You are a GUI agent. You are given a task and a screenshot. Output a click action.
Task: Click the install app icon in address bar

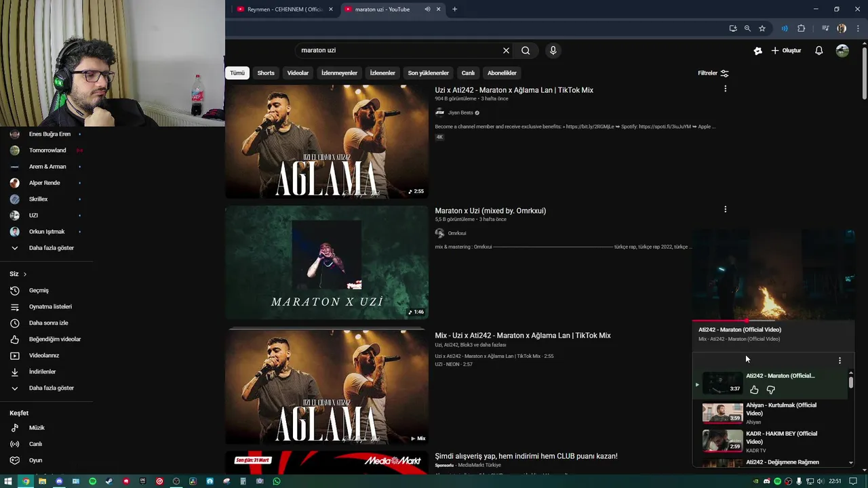click(x=733, y=28)
